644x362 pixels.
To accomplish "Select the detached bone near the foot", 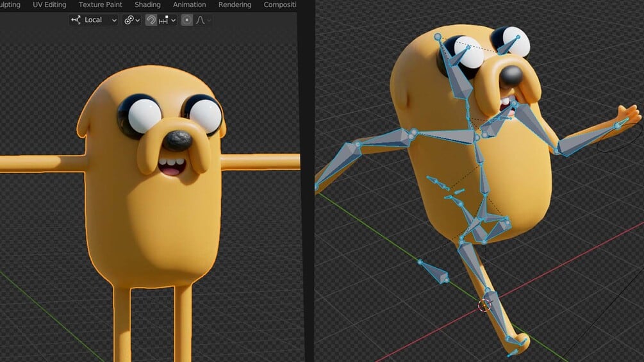I will pos(434,272).
